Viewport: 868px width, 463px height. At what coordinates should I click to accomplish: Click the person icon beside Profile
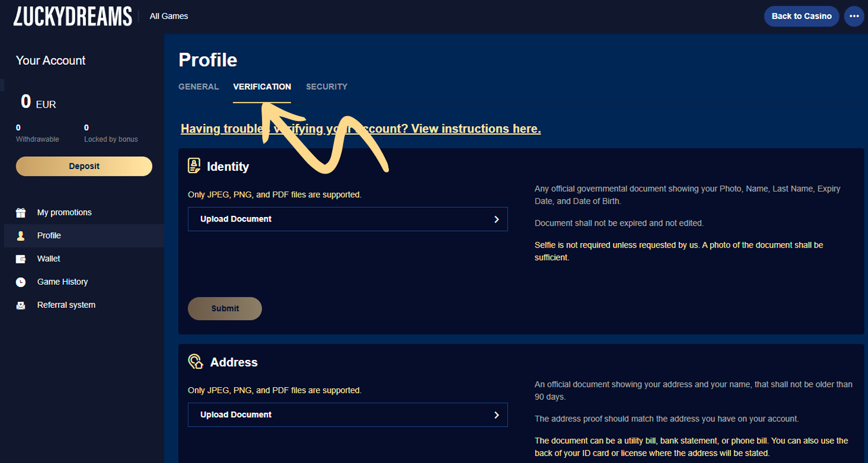[x=21, y=236]
